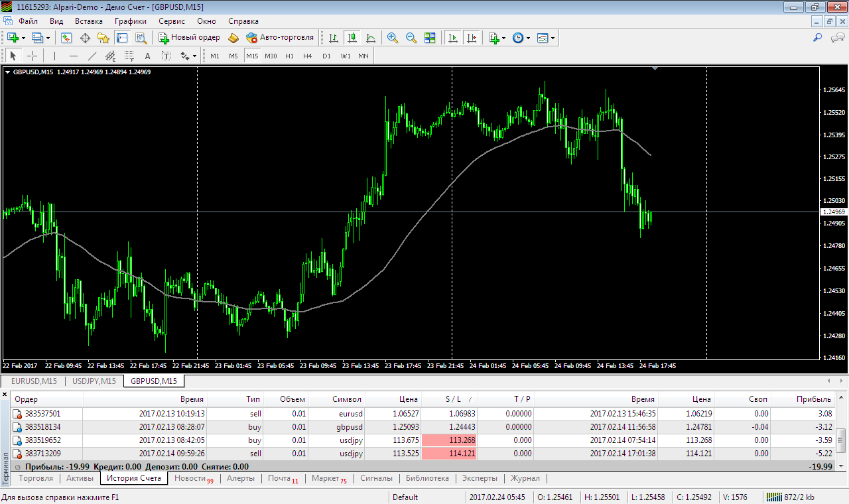Screen dimensions: 849x504
Task: Select the Text label tool
Action: pyautogui.click(x=166, y=56)
